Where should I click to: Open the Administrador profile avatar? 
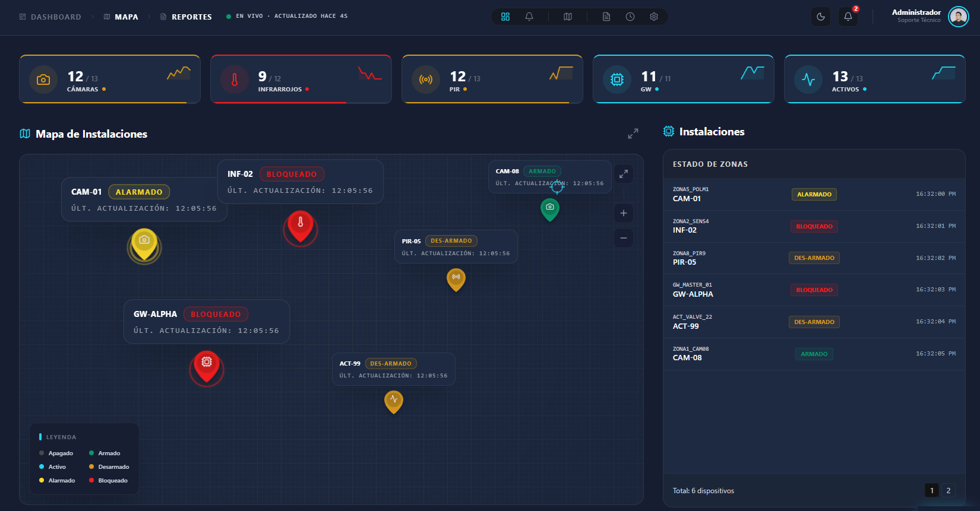[x=959, y=17]
